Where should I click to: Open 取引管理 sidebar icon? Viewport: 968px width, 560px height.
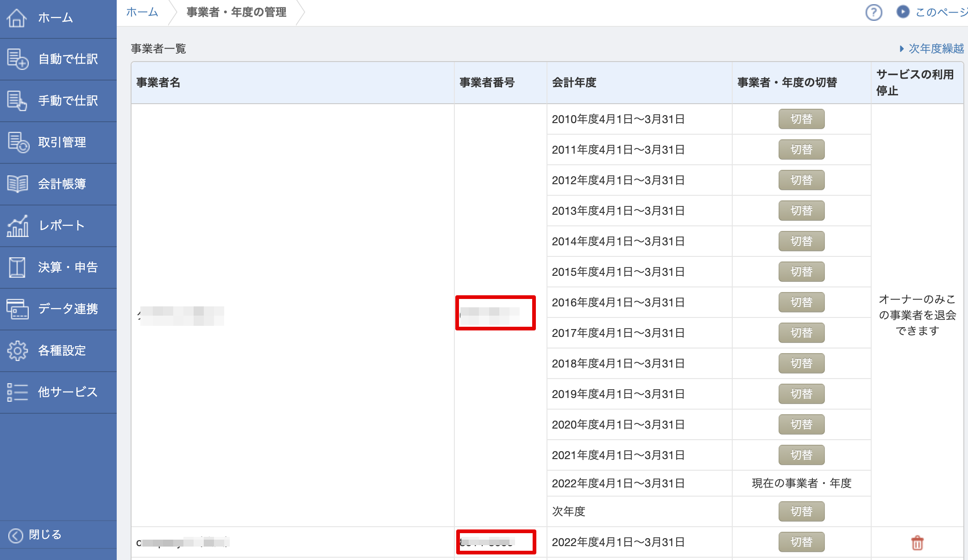pyautogui.click(x=18, y=143)
